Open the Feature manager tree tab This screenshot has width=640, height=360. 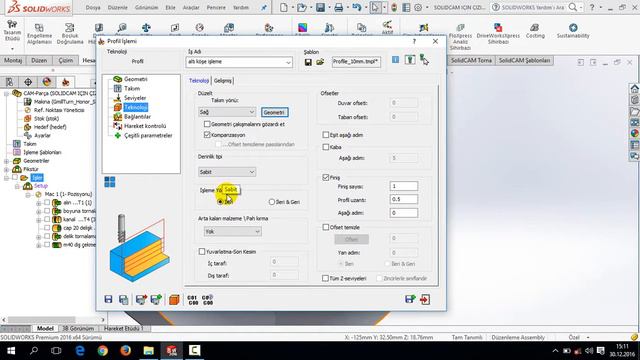tap(10, 82)
